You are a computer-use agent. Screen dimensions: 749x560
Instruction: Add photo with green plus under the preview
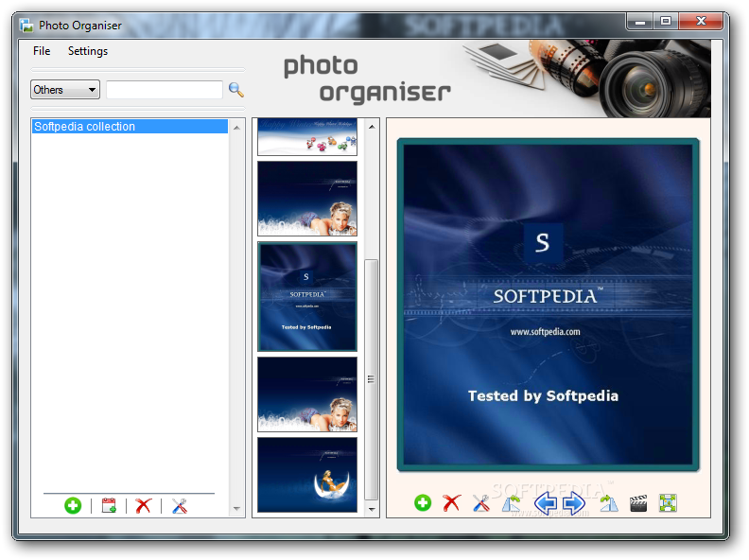[423, 502]
